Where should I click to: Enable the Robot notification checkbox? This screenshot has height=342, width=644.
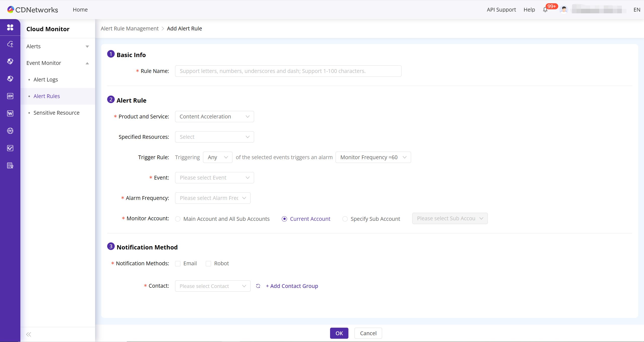point(208,264)
